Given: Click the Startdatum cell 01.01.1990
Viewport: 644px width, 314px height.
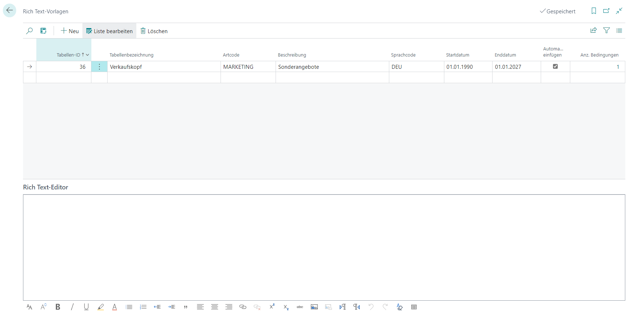Looking at the screenshot, I should [468, 67].
